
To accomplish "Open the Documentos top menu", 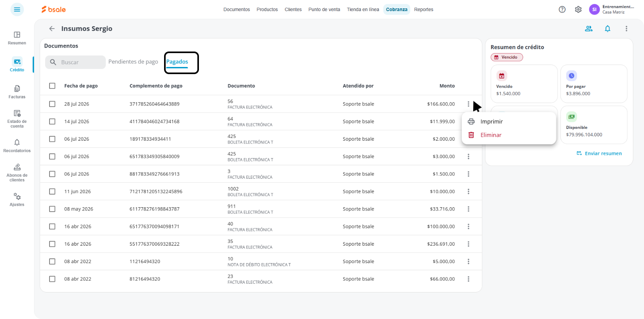I will click(x=237, y=10).
